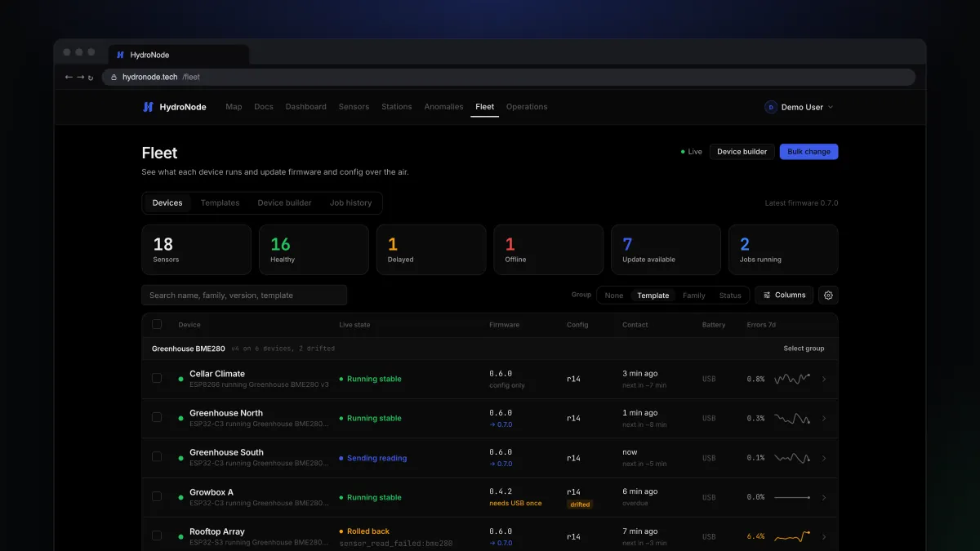Open the Columns selector

tap(784, 295)
